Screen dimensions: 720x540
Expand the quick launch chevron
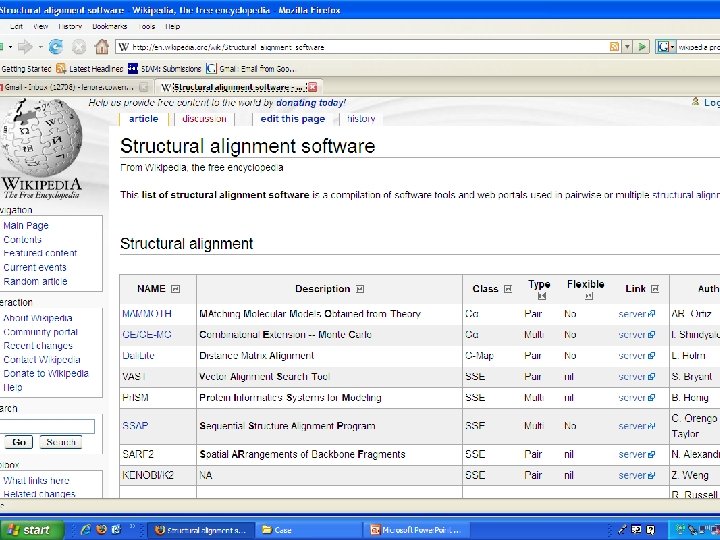click(132, 527)
